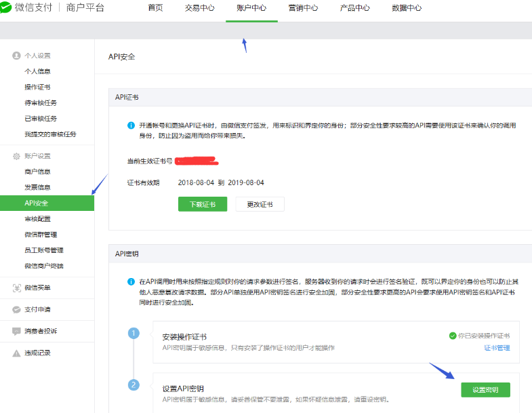Viewport: 532px width, 413px height.
Task: Switch to the 营销中心 tab
Action: (x=303, y=8)
